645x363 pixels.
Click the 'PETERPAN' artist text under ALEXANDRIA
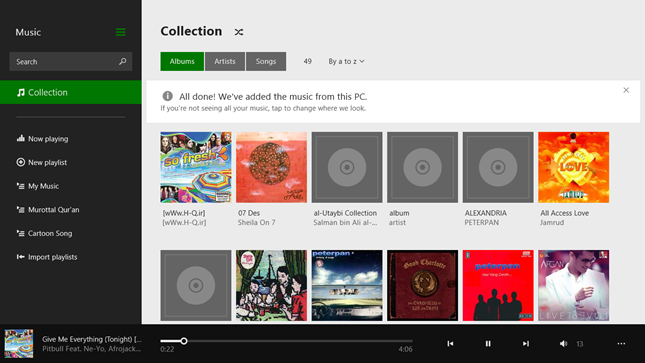[482, 223]
